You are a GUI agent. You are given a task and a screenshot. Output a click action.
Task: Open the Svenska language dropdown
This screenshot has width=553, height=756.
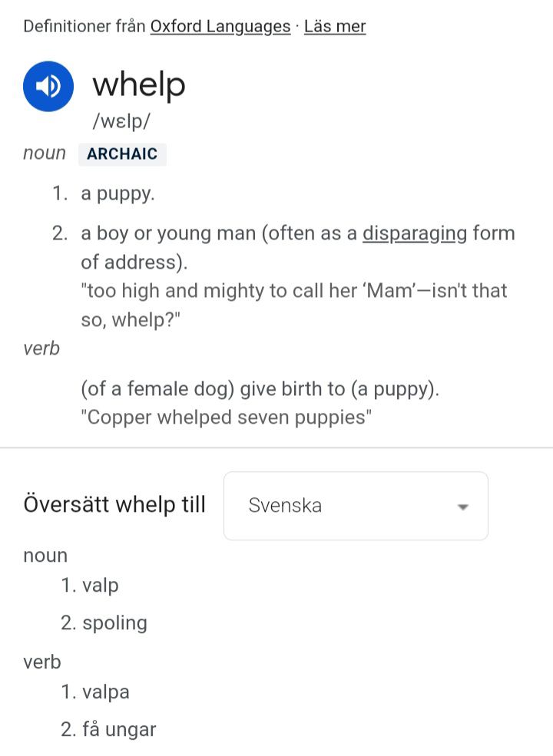[355, 506]
